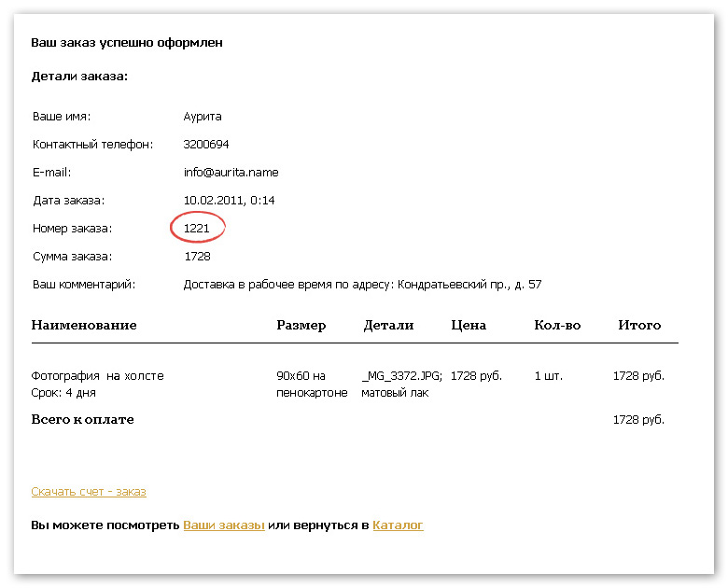The height and width of the screenshot is (588, 728).
Task: Click the order number '1221'
Action: (197, 229)
